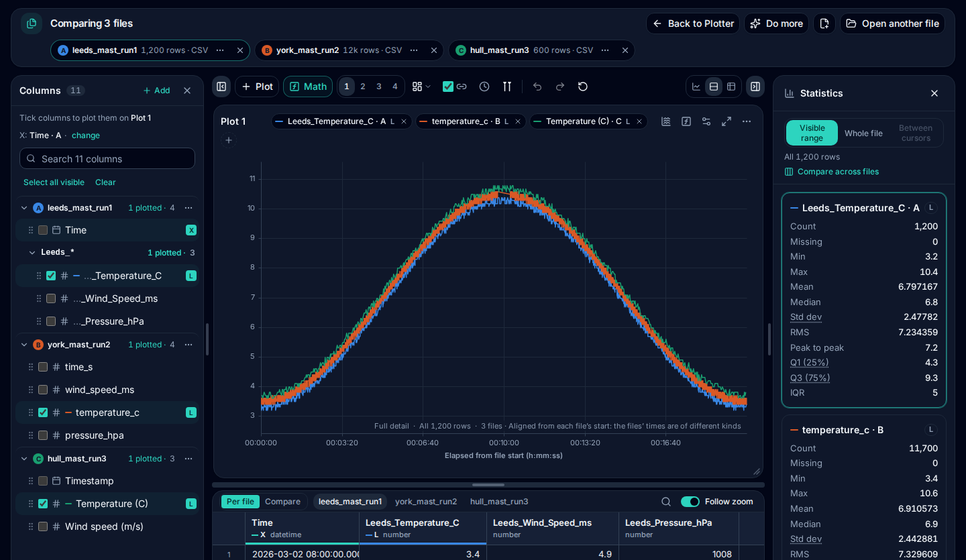Open options menu for york_mast_run2 file chip

[x=414, y=50]
